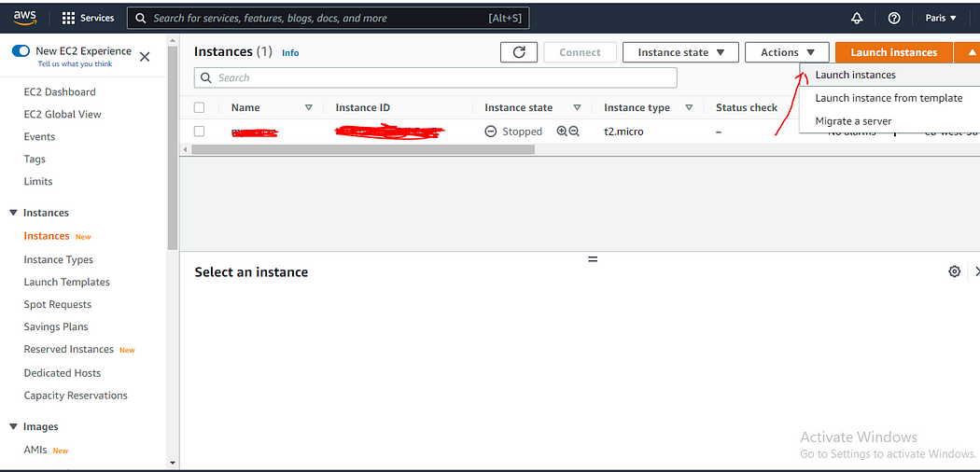The image size is (980, 472).
Task: Click the sidebar vertical scrollbar
Action: click(x=173, y=148)
